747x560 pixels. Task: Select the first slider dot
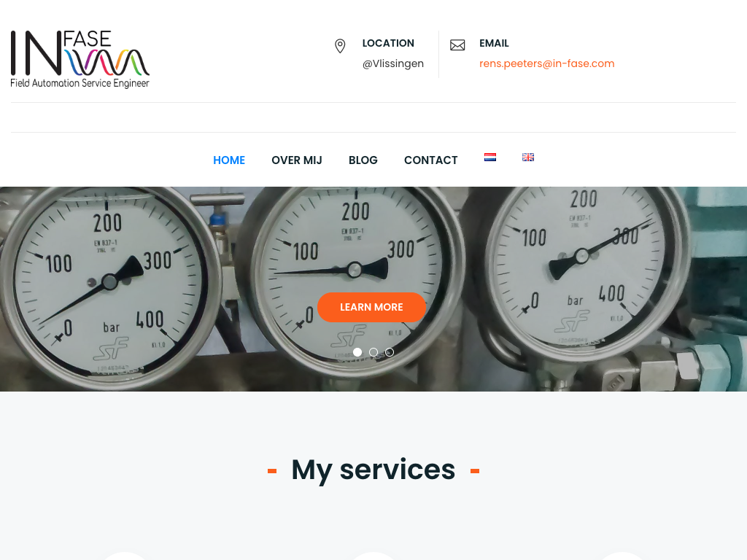pyautogui.click(x=357, y=352)
